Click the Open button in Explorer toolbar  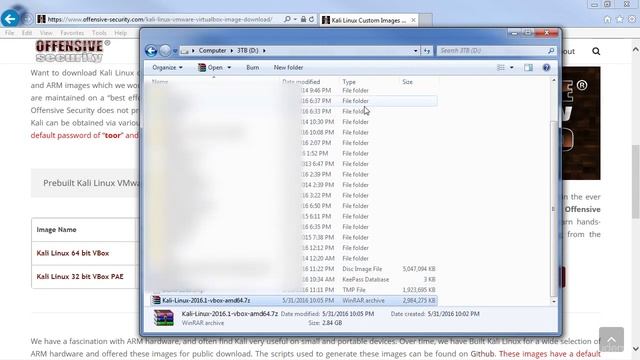(211, 68)
